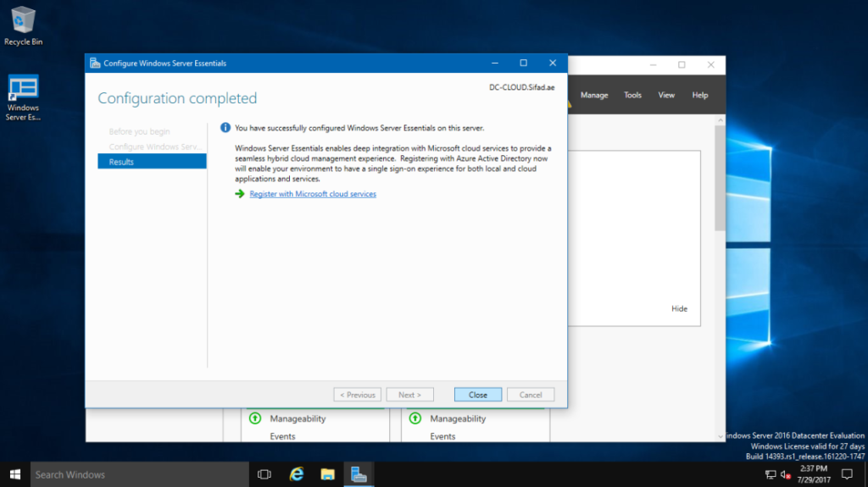Click Server Manager scrollbar down arrow

(721, 436)
